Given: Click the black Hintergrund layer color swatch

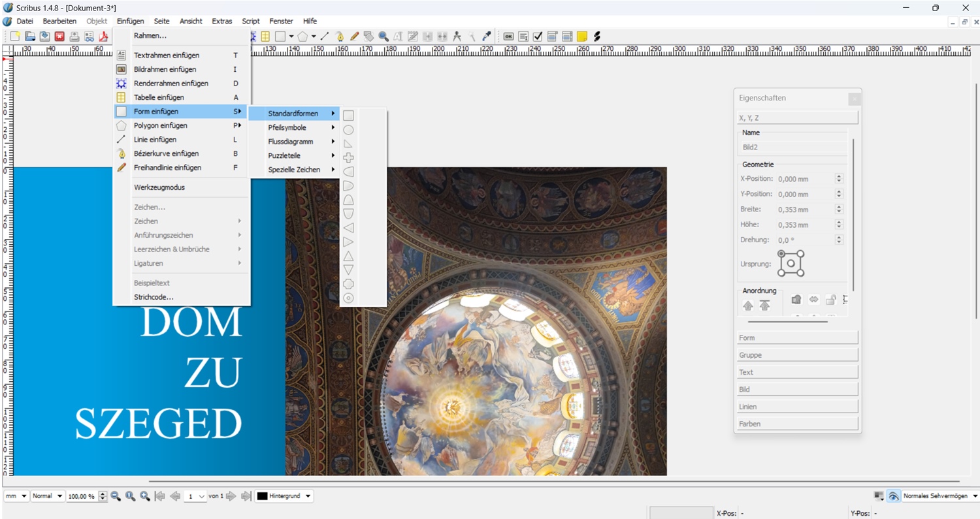Looking at the screenshot, I should click(262, 496).
